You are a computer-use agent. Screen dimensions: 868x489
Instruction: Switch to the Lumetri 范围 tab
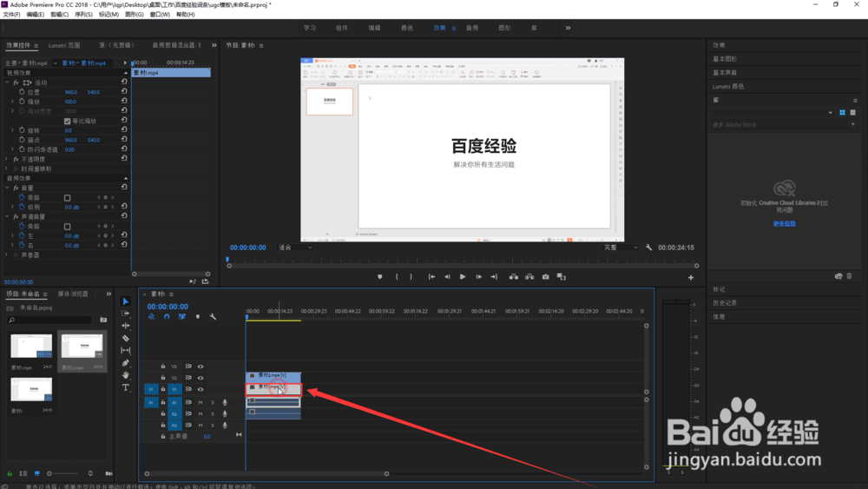tap(64, 45)
